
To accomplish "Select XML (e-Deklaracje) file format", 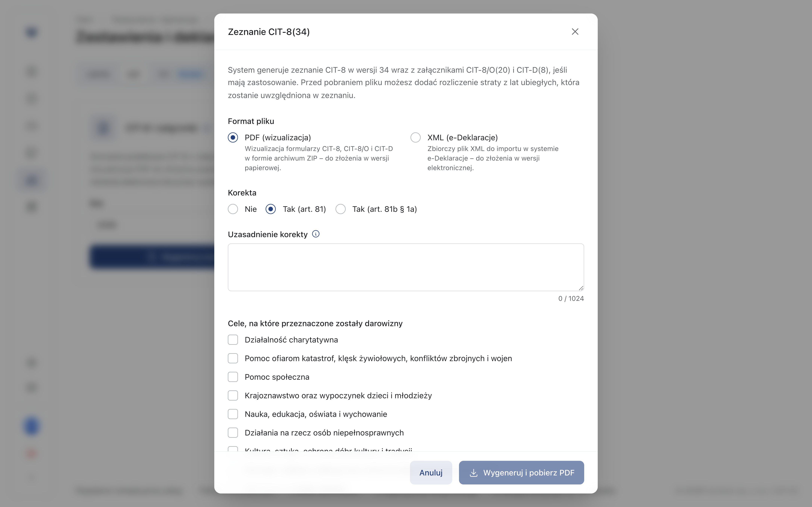I will click(x=415, y=137).
